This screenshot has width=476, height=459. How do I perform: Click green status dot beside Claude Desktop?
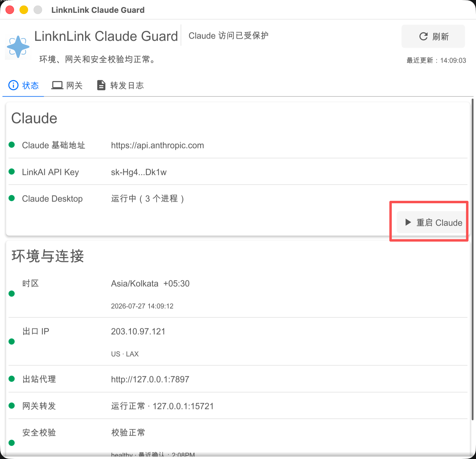coord(12,198)
